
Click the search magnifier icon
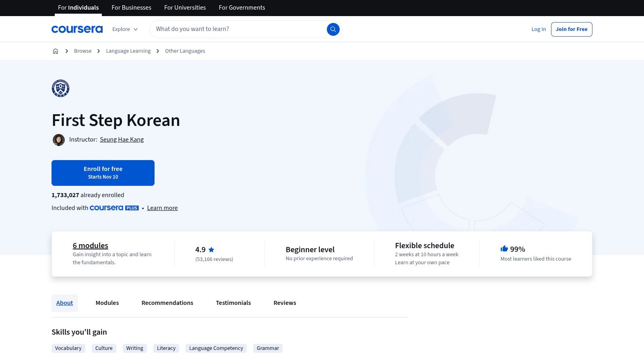click(x=333, y=29)
